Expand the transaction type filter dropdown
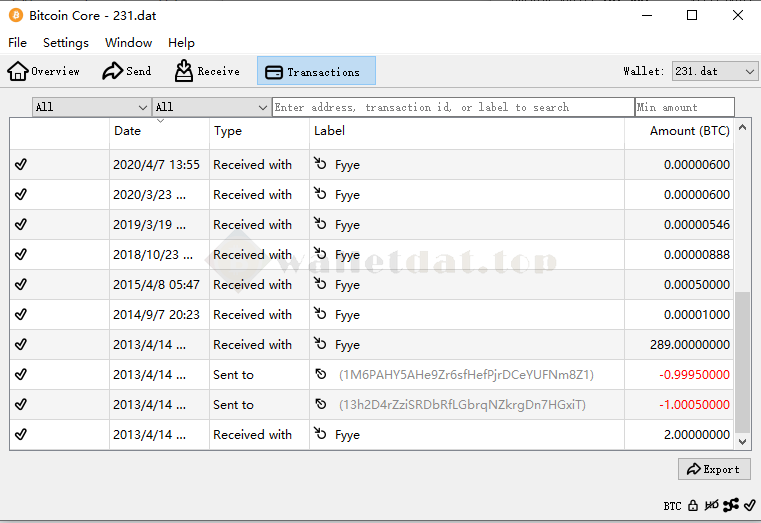The height and width of the screenshot is (523, 761). 211,107
